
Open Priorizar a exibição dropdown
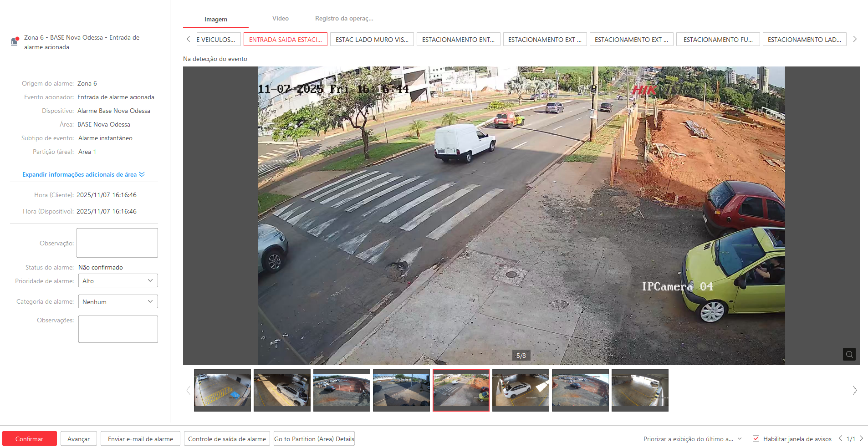coord(692,439)
